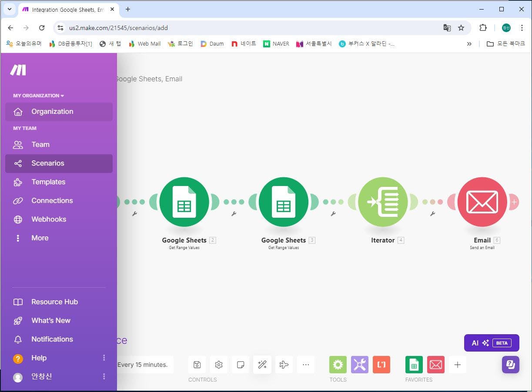The width and height of the screenshot is (532, 392).
Task: Open filter wrench before Email module
Action: pyautogui.click(x=433, y=214)
